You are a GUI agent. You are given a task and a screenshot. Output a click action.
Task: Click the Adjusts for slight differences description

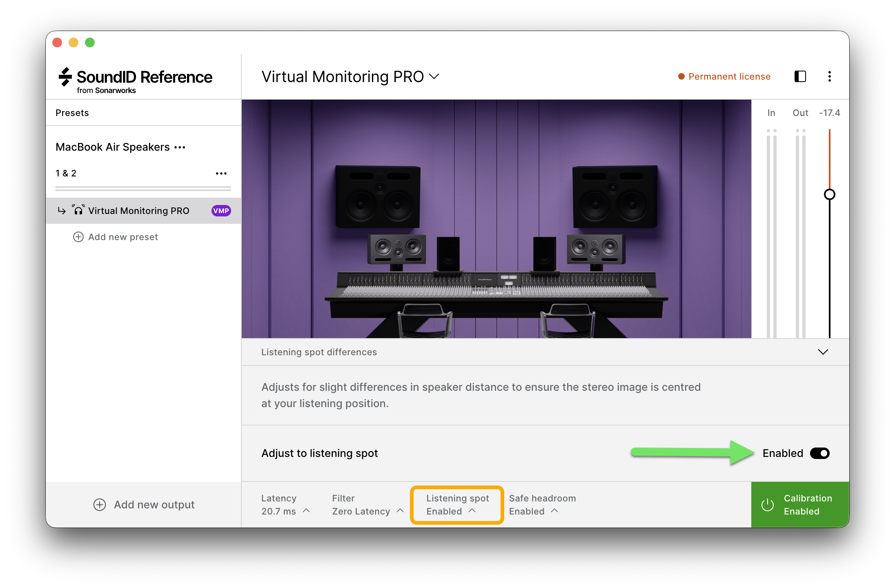pyautogui.click(x=481, y=395)
